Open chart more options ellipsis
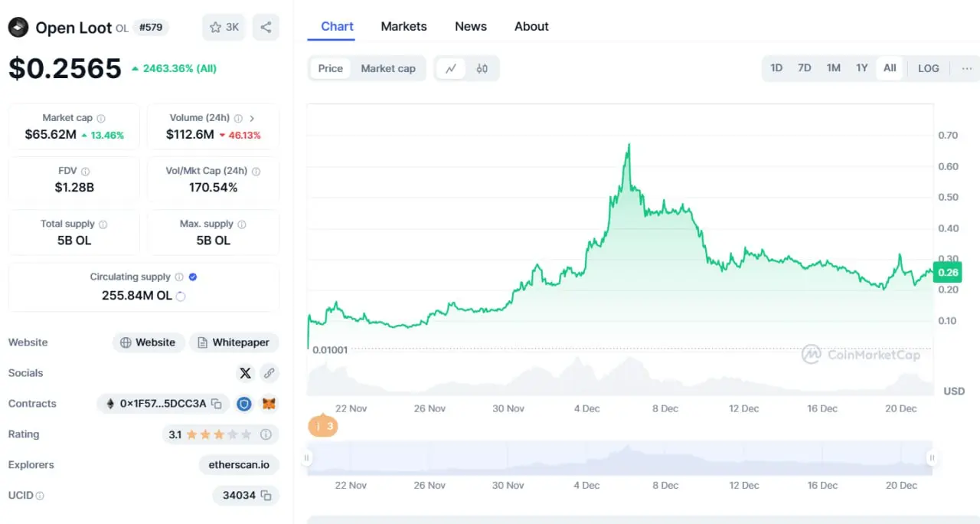This screenshot has height=524, width=980. click(967, 68)
